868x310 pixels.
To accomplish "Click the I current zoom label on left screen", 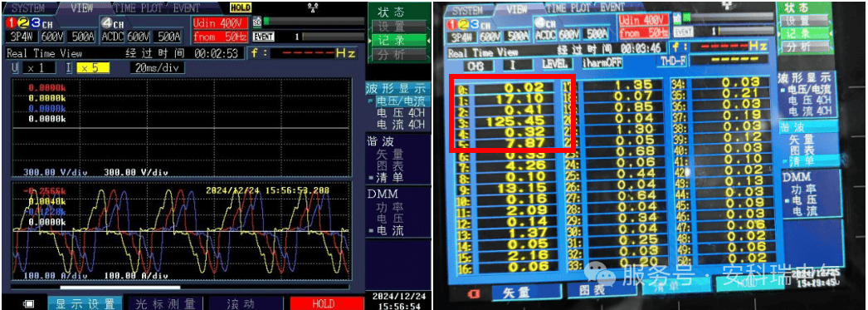I will tap(69, 68).
